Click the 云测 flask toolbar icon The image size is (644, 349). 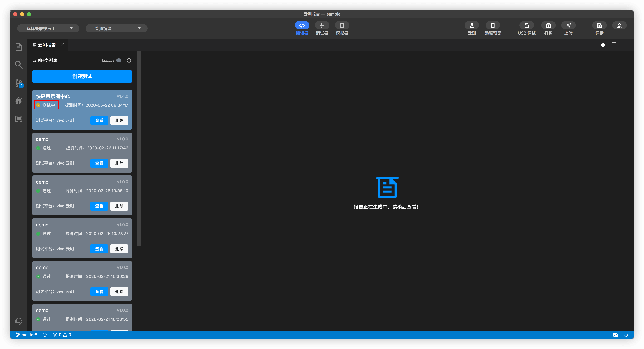(472, 26)
